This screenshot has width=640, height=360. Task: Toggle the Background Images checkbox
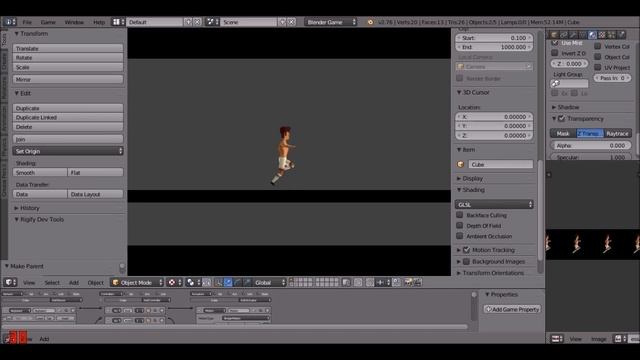[x=467, y=261]
